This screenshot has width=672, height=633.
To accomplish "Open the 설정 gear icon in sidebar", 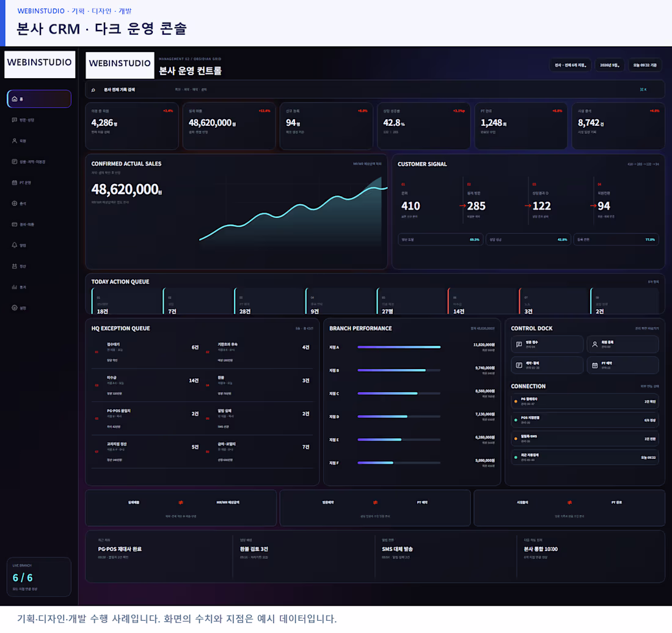I will tap(15, 308).
